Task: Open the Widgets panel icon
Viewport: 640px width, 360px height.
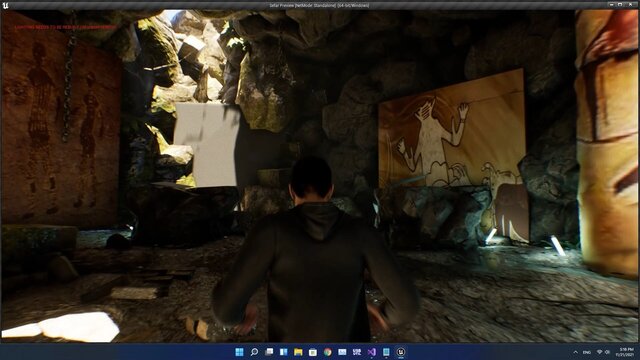Action: (284, 352)
